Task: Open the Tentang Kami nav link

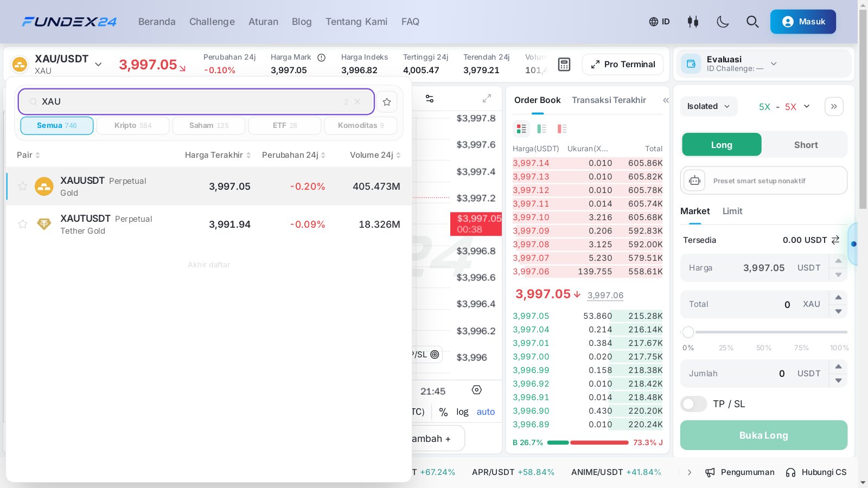Action: click(356, 22)
